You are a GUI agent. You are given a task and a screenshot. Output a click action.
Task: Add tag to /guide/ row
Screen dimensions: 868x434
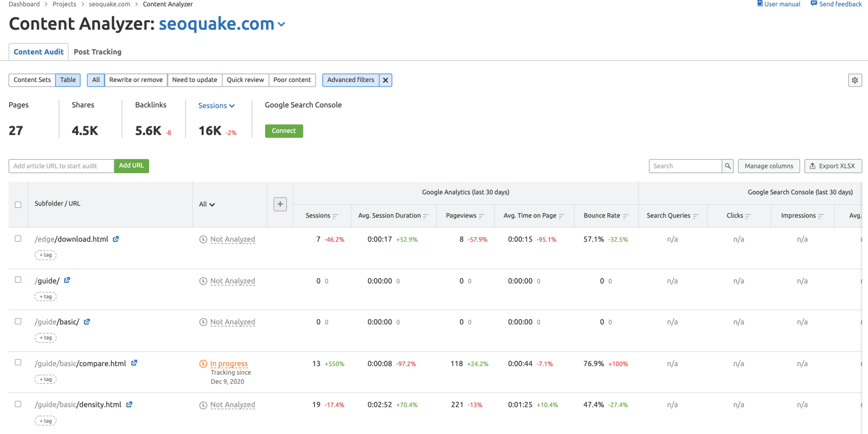click(46, 296)
